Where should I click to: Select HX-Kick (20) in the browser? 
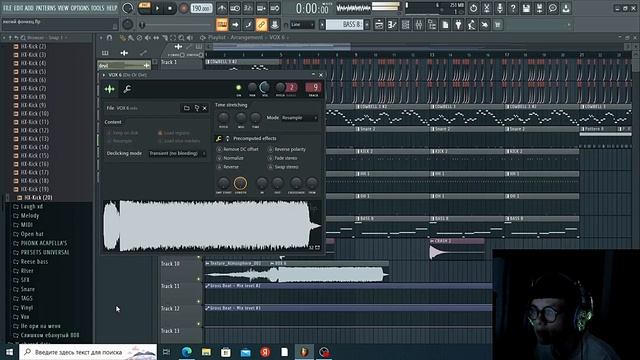click(38, 198)
